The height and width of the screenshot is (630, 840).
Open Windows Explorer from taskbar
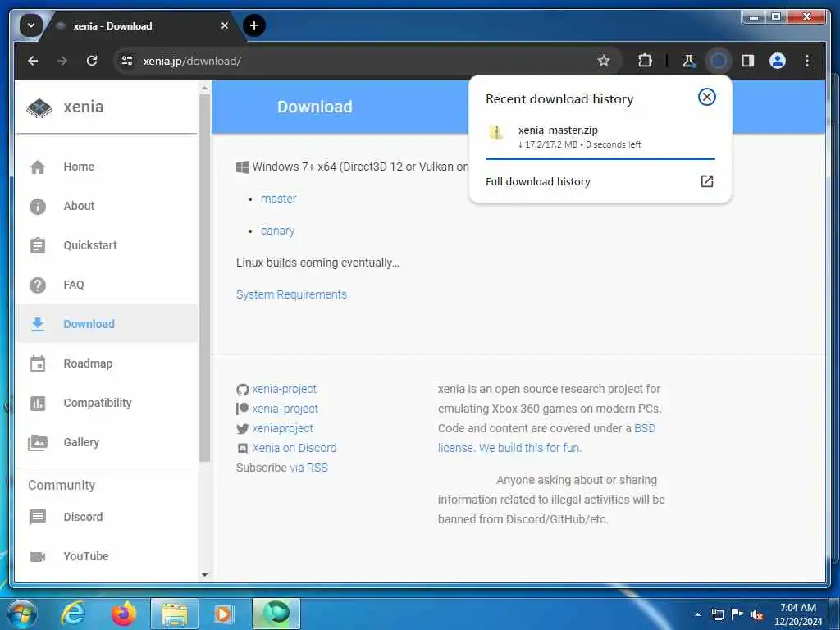[x=175, y=614]
